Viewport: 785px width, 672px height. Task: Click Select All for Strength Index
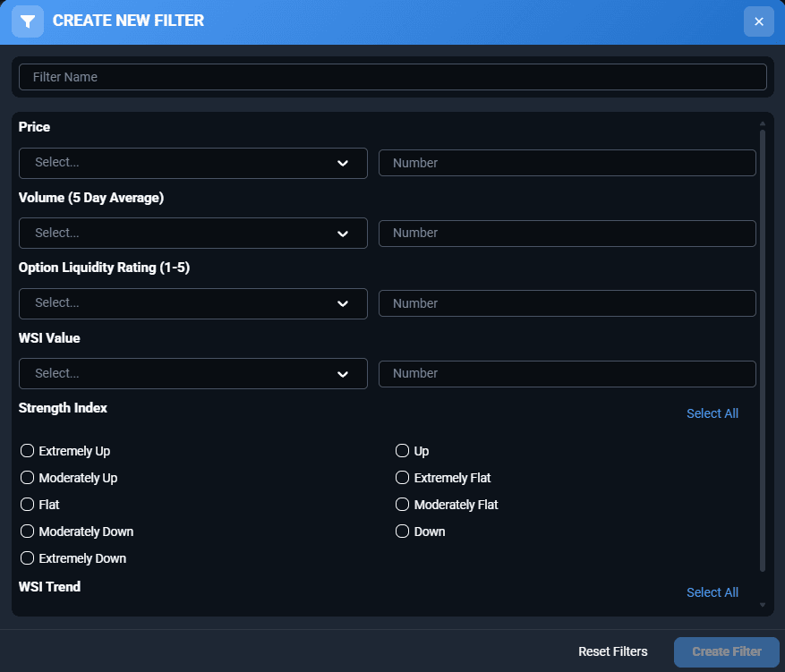[x=712, y=413]
